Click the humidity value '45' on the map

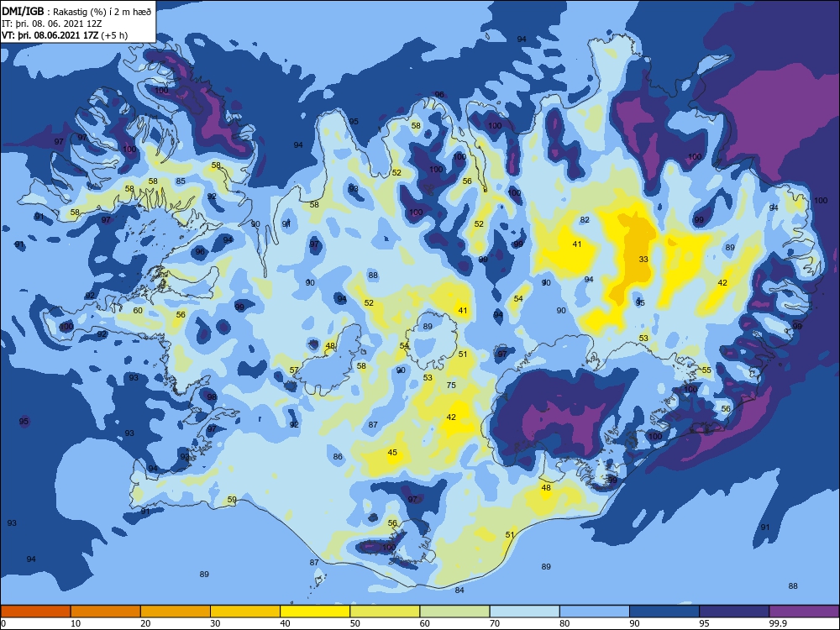tap(392, 452)
